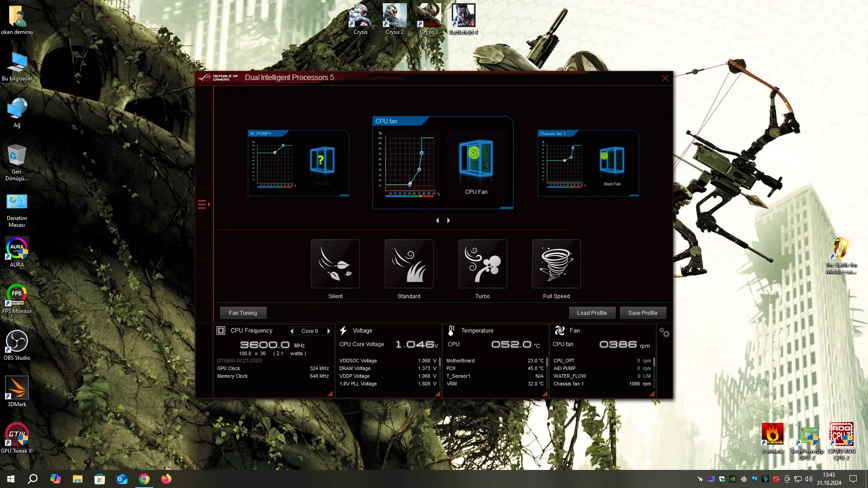Open the CPUID ROG CPU-Z desktop shortcut

tap(841, 442)
